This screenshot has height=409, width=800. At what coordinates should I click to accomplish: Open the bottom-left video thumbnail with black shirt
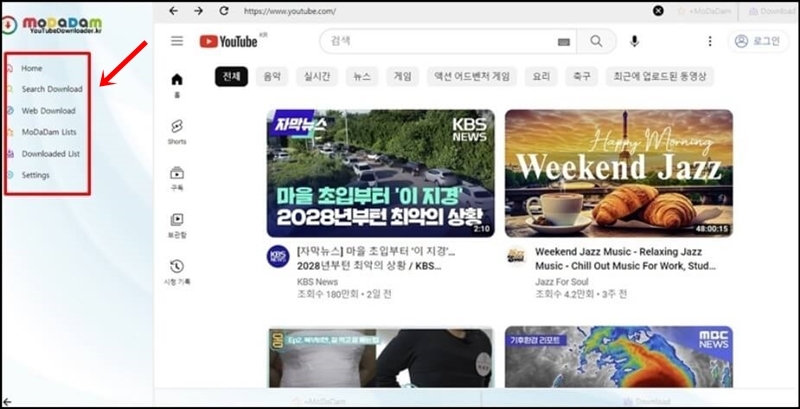(x=381, y=357)
